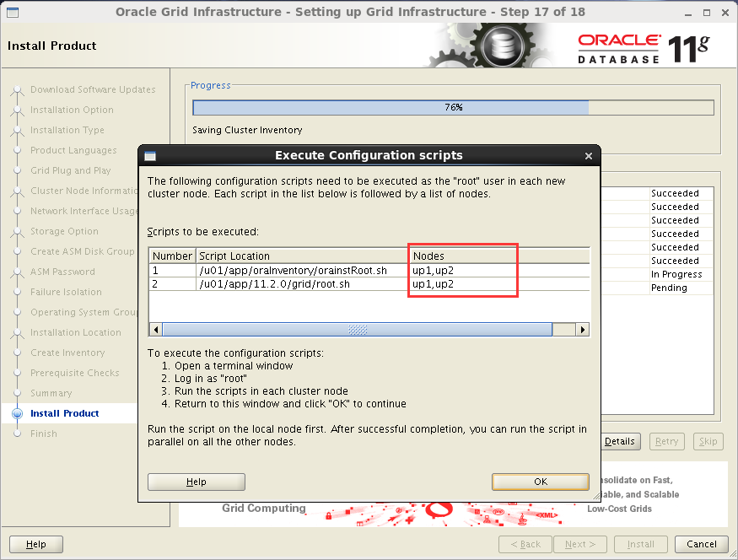Go to Download Software Updates step
738x560 pixels.
point(93,89)
